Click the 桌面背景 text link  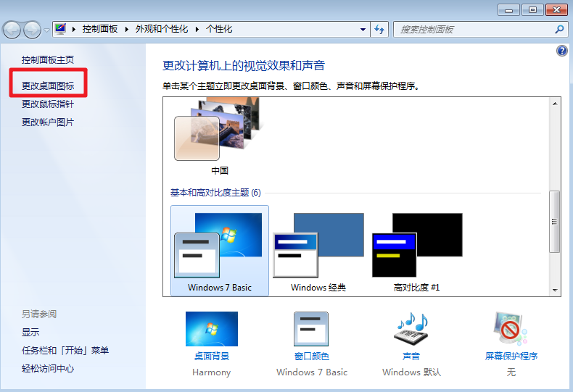[x=212, y=356]
